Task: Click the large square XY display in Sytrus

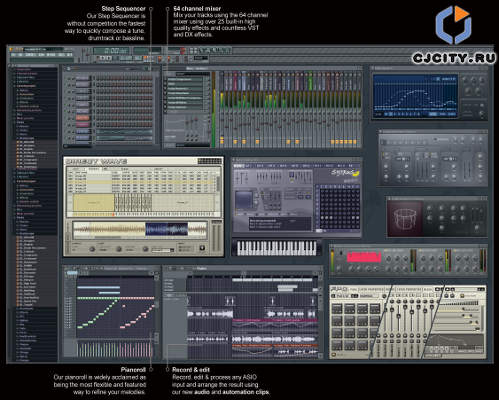Action: (244, 200)
